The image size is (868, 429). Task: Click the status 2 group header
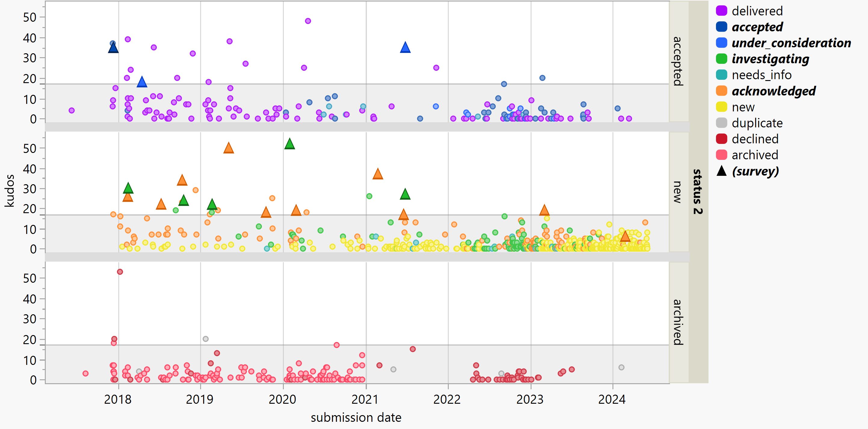point(698,191)
